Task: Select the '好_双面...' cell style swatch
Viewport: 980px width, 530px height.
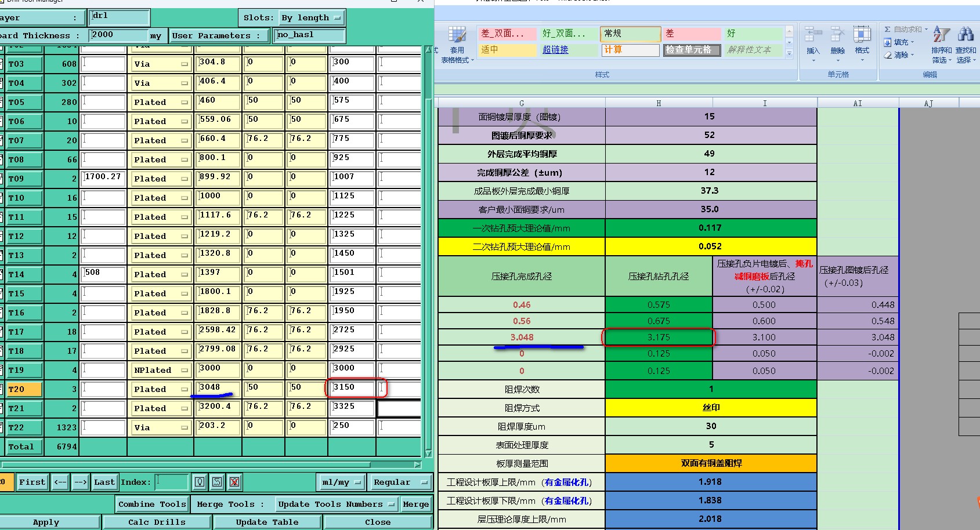Action: tap(569, 34)
